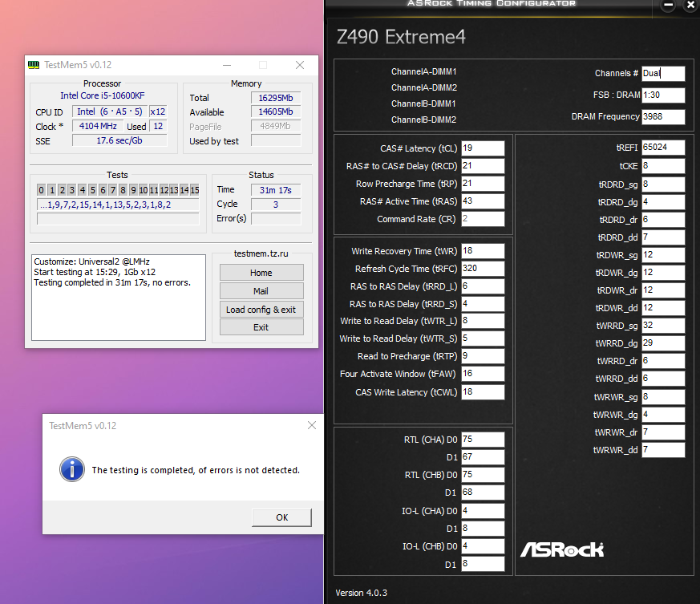Click the Intel Core i5-10600KF processor name
The height and width of the screenshot is (604, 700).
click(102, 95)
